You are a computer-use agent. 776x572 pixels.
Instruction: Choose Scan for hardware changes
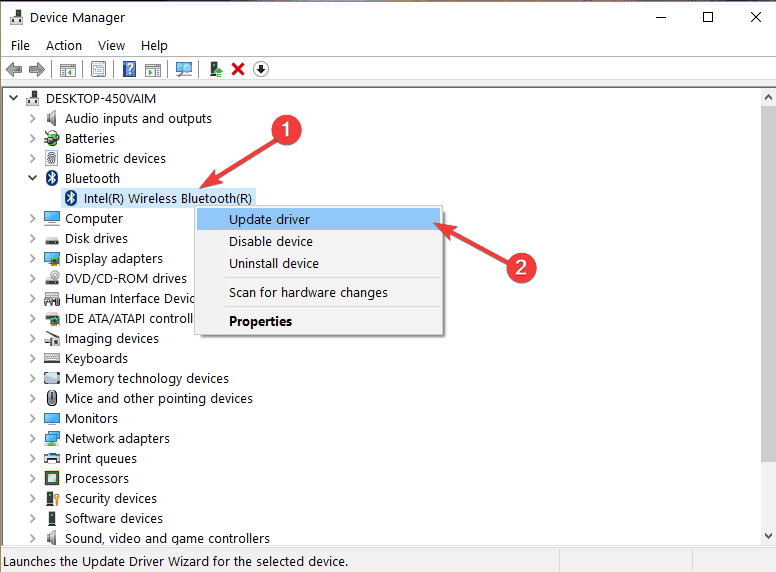pyautogui.click(x=318, y=292)
